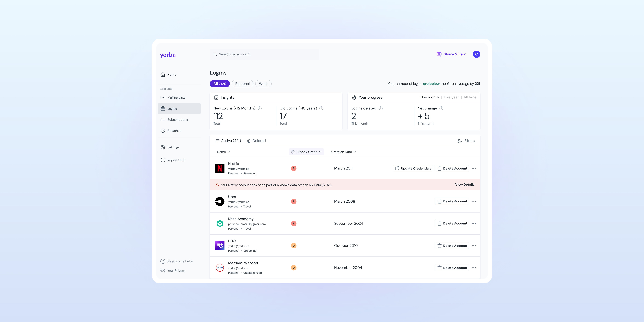The height and width of the screenshot is (322, 644).
Task: Show info about Old Logins metric
Action: point(321,108)
